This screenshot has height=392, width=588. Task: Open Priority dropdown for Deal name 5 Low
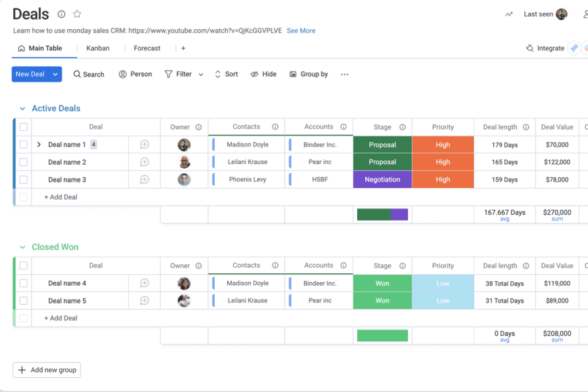pos(443,301)
